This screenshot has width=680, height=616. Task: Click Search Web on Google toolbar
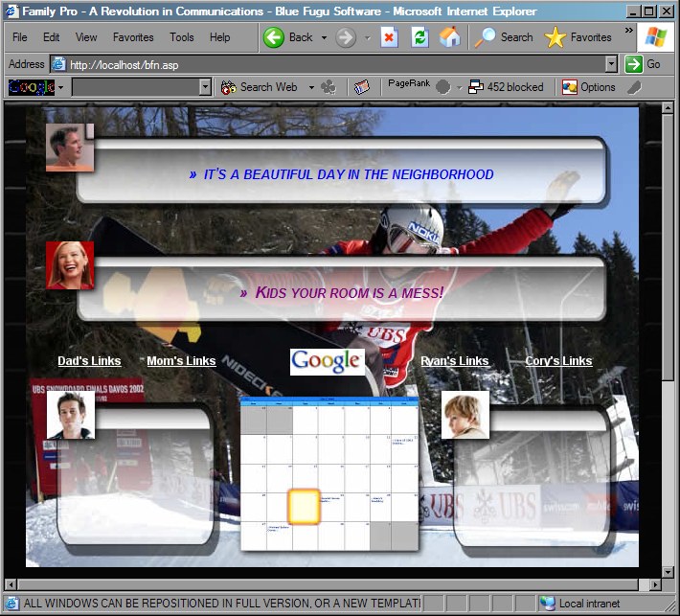click(x=259, y=87)
